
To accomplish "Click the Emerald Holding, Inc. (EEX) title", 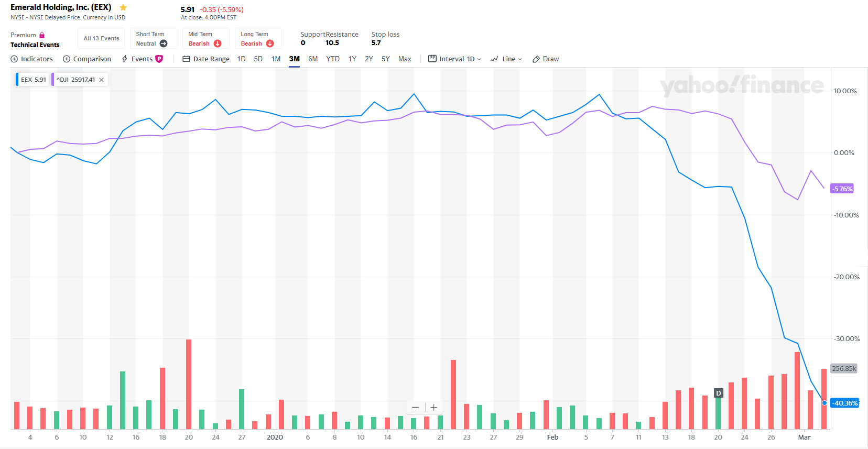I will click(61, 7).
